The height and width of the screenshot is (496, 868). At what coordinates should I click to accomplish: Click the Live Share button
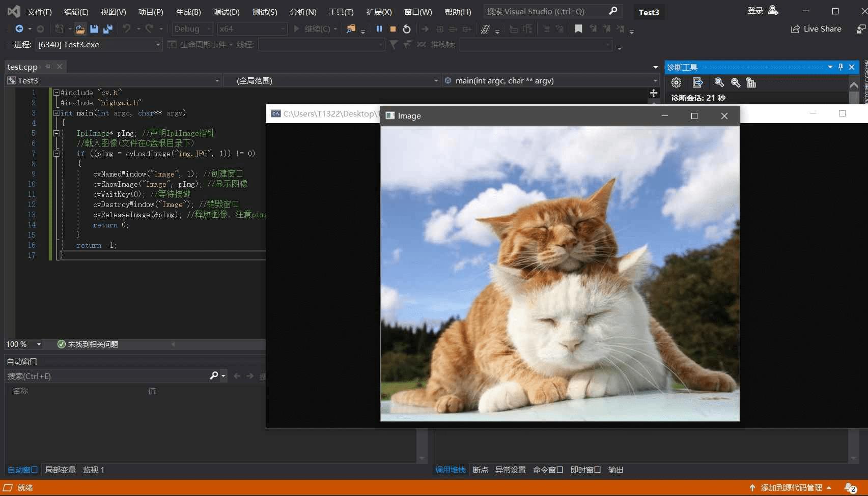pos(816,29)
